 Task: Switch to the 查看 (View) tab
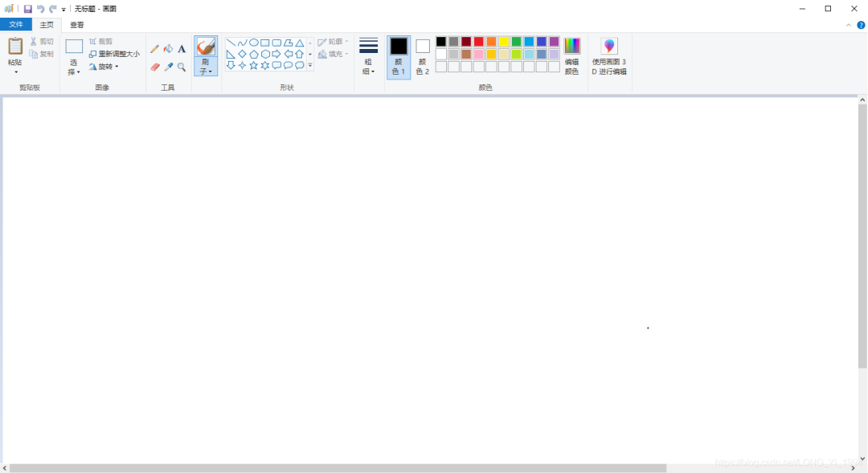(x=75, y=24)
